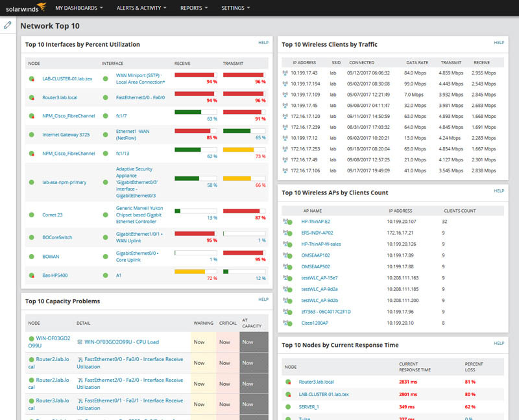Click the NODE column header in Capacity Problems
This screenshot has height=420, width=519.
(x=34, y=323)
